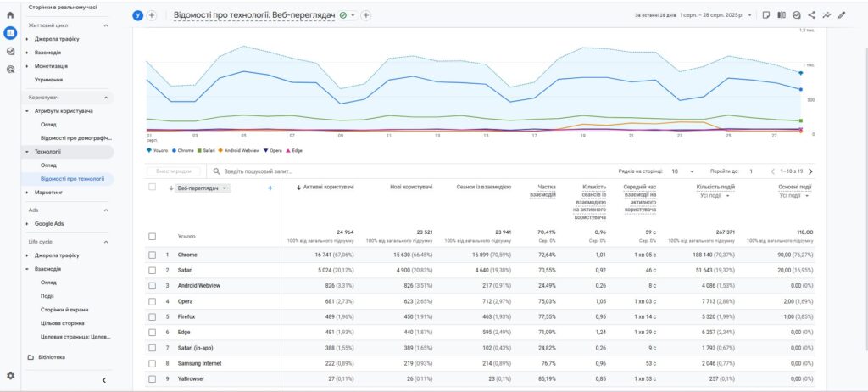Open Сторінки й екрани report
Viewport: 868px width, 392px height.
[64, 310]
